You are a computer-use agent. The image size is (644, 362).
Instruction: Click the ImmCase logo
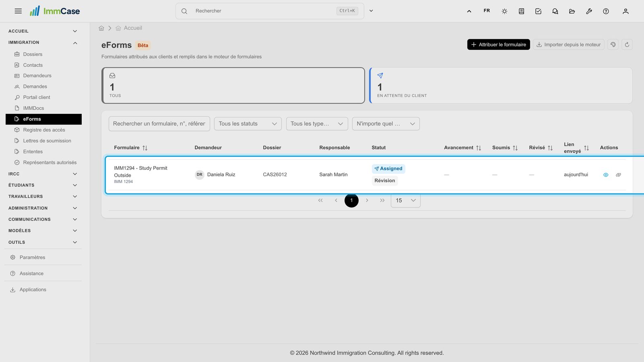(55, 11)
